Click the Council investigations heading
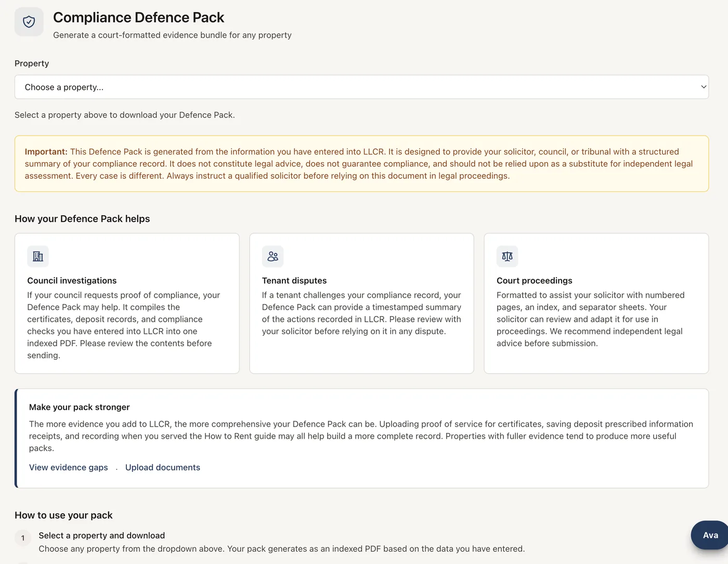The width and height of the screenshot is (728, 564). 72,281
